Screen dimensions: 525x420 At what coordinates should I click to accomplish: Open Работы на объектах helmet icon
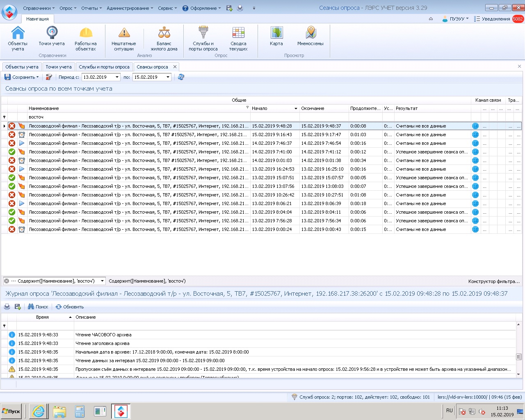[86, 39]
